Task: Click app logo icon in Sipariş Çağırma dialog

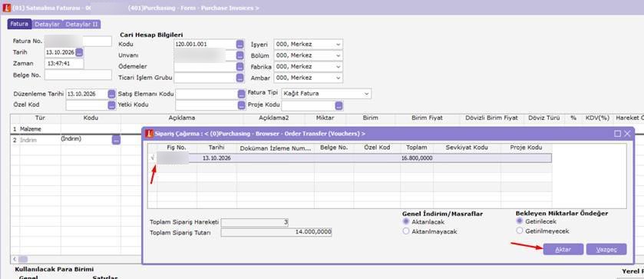Action: point(150,134)
